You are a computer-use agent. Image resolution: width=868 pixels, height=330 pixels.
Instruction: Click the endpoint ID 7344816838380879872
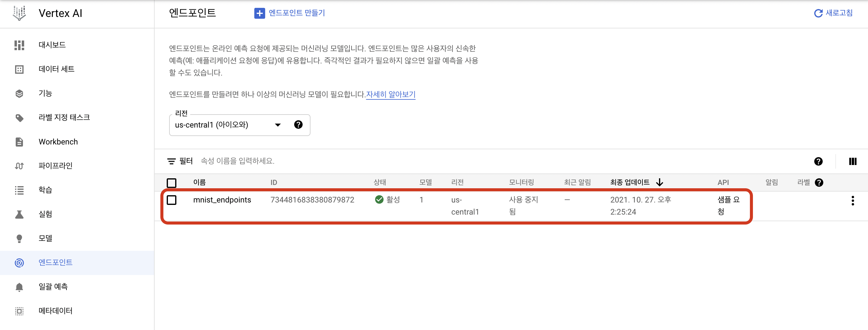coord(312,200)
